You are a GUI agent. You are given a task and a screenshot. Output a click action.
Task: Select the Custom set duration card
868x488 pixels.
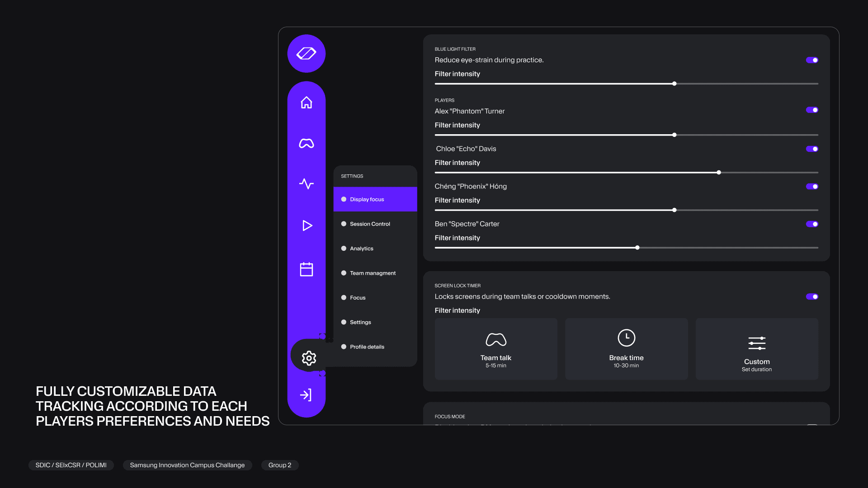pos(756,349)
